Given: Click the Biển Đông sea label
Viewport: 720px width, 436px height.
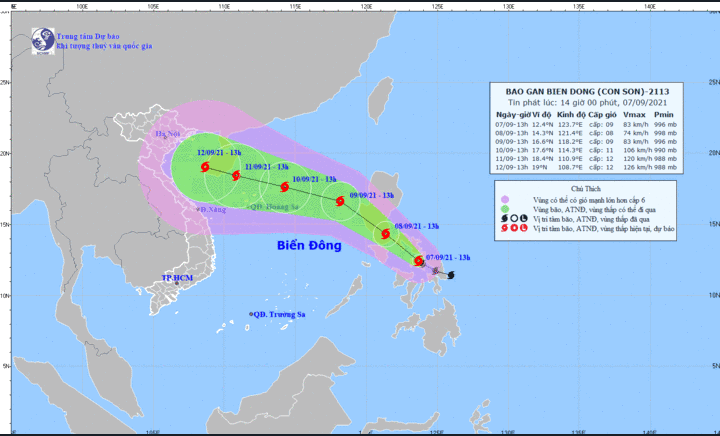Looking at the screenshot, I should point(309,244).
